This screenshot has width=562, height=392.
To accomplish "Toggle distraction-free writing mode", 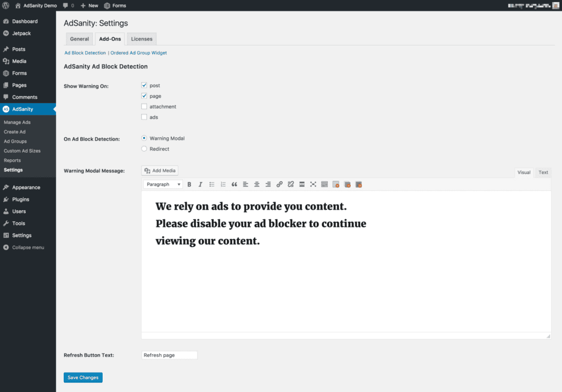I will (x=313, y=184).
